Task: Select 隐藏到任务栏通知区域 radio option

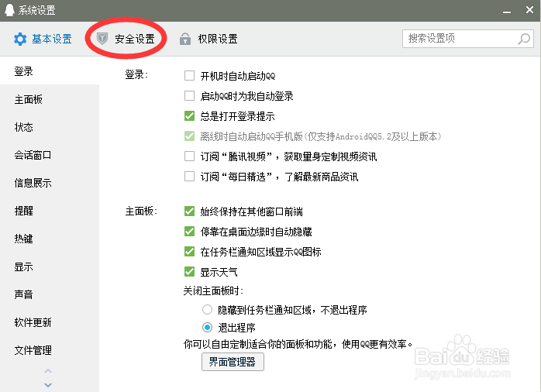Action: (x=207, y=310)
